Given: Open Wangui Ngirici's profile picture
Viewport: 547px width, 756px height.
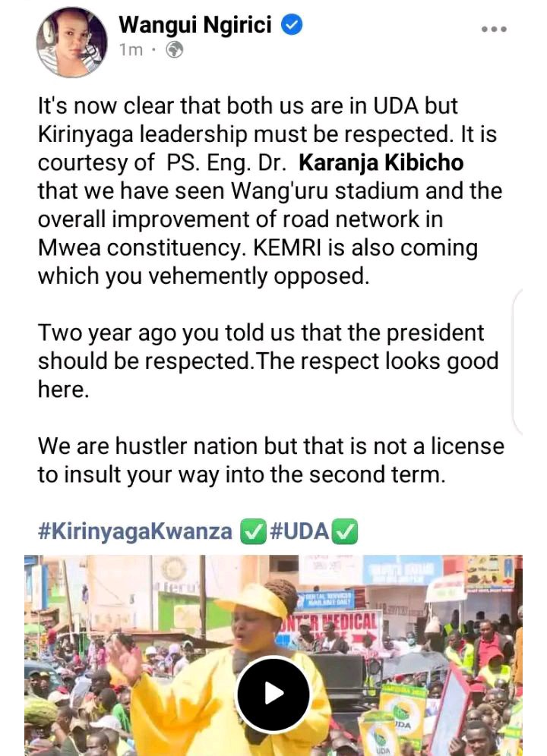Looking at the screenshot, I should point(71,42).
